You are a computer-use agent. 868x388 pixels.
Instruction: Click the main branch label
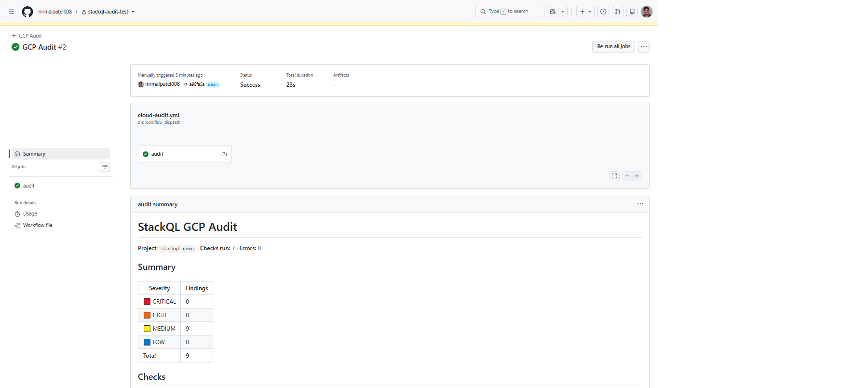coord(213,84)
